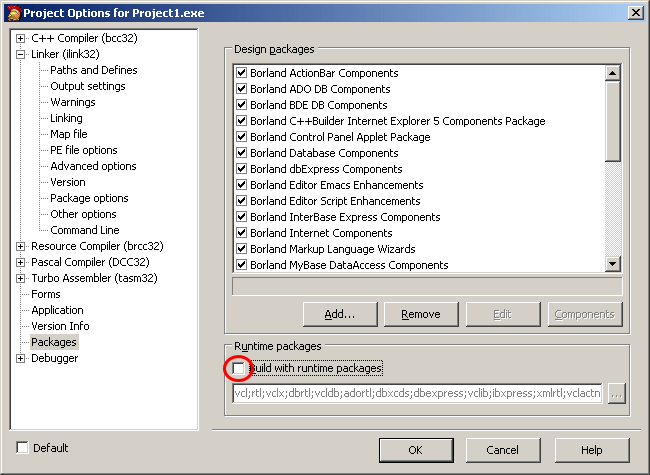Uncheck Borland dbExpress Components package
The image size is (650, 475).
click(241, 169)
